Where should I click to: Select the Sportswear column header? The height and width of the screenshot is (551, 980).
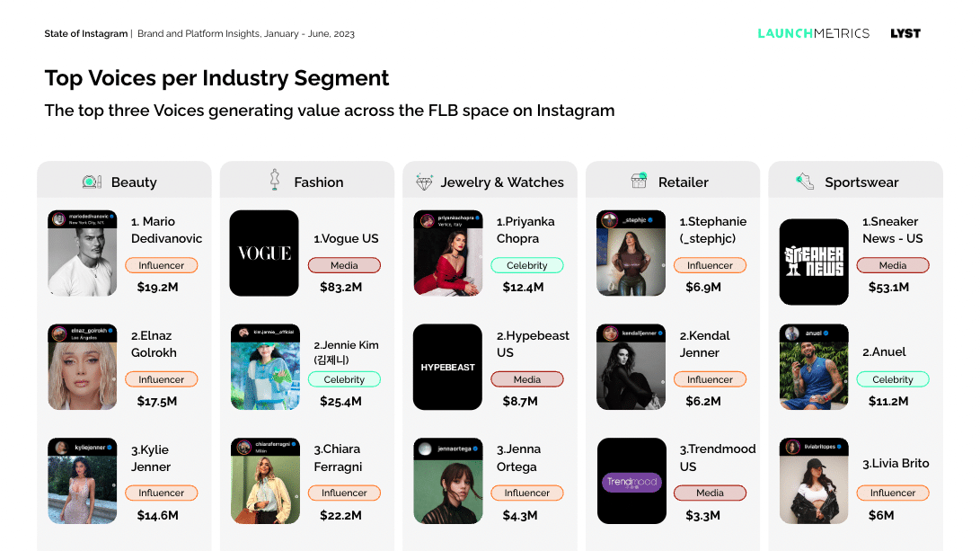click(x=856, y=182)
